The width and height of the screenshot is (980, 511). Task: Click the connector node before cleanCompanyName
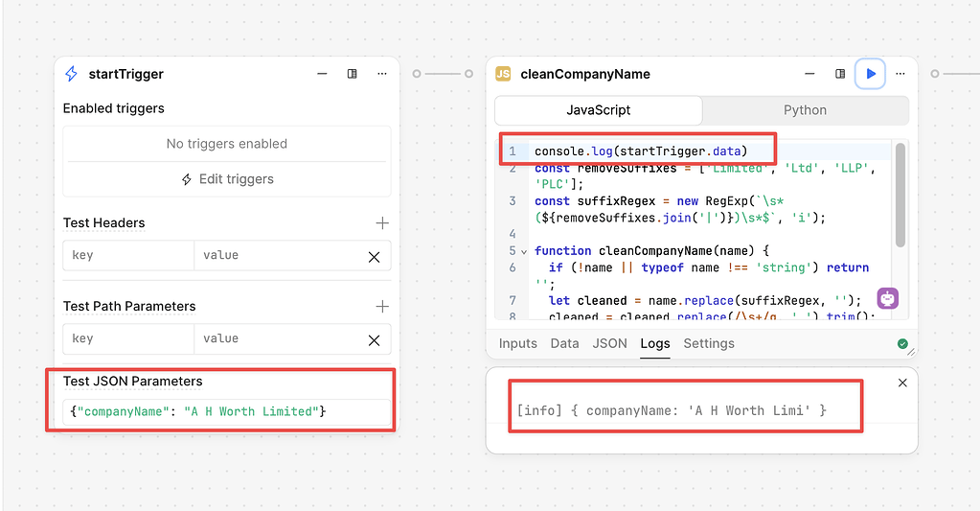click(x=468, y=74)
